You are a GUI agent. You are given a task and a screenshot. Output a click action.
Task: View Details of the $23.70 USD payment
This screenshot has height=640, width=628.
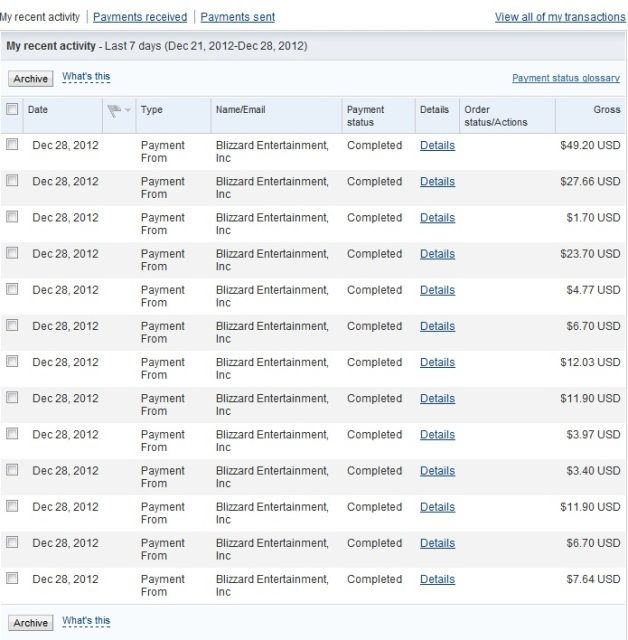[437, 254]
